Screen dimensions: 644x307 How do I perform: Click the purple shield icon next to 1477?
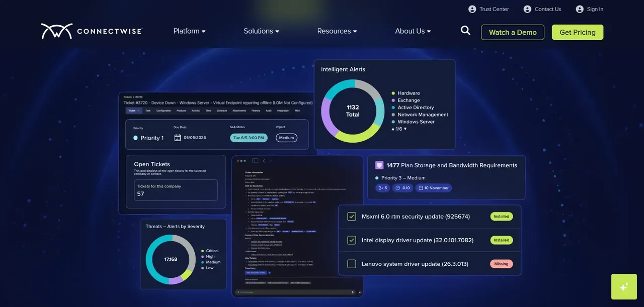tap(379, 165)
